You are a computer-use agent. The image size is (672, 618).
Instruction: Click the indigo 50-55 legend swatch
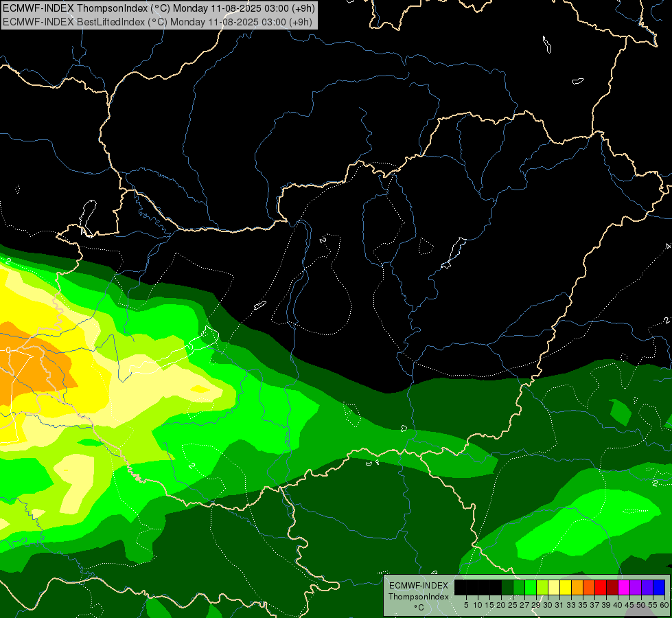[x=647, y=587]
